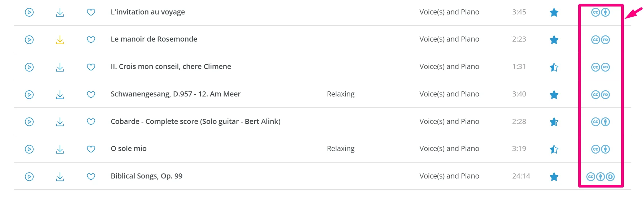This screenshot has height=198, width=644.
Task: Click star rating for Cobarde row
Action: (554, 122)
